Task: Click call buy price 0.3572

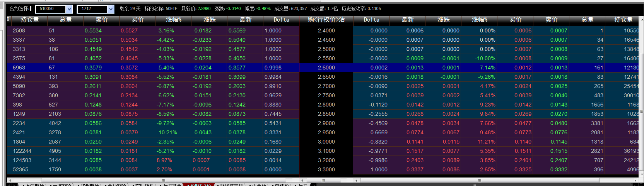Action: coord(129,68)
